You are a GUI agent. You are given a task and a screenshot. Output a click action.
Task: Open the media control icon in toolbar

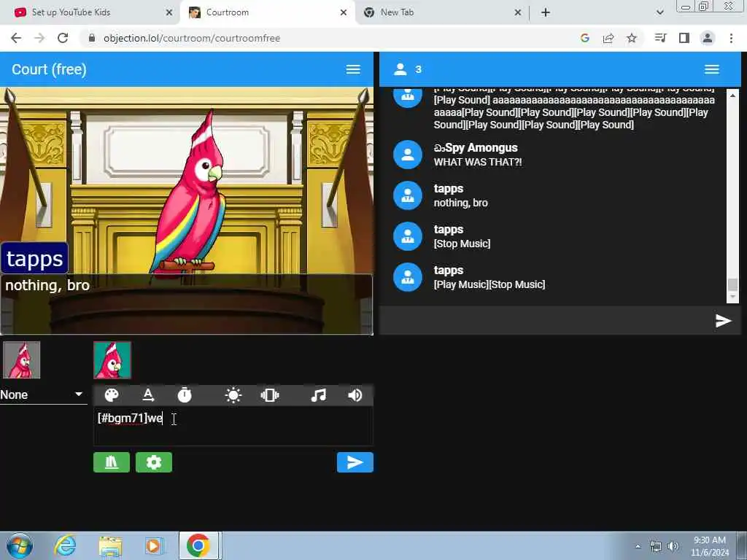tap(660, 38)
